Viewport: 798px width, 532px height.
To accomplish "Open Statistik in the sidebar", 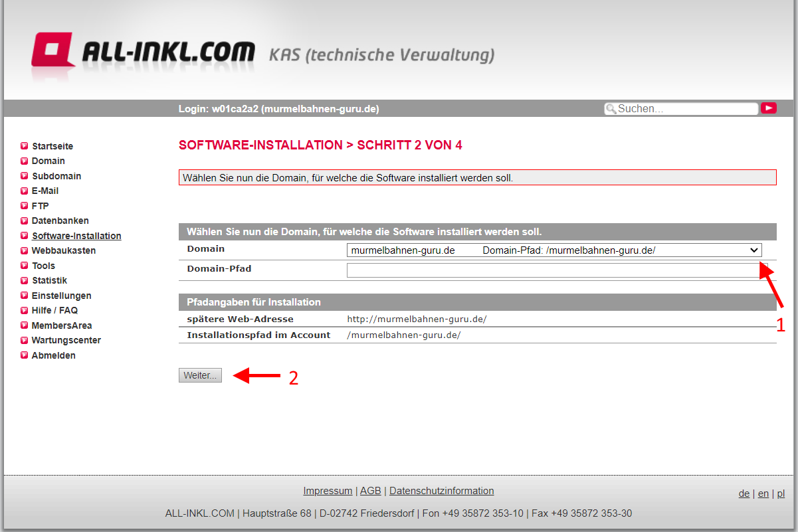I will tap(50, 280).
